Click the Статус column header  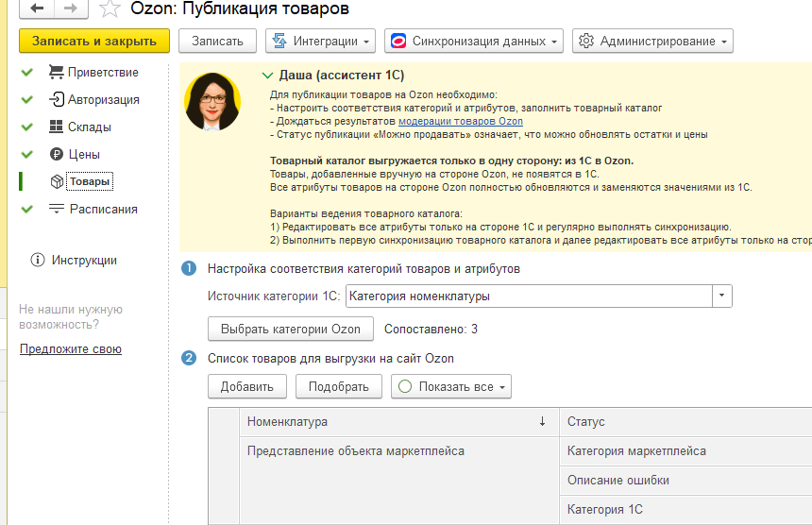[685, 421]
